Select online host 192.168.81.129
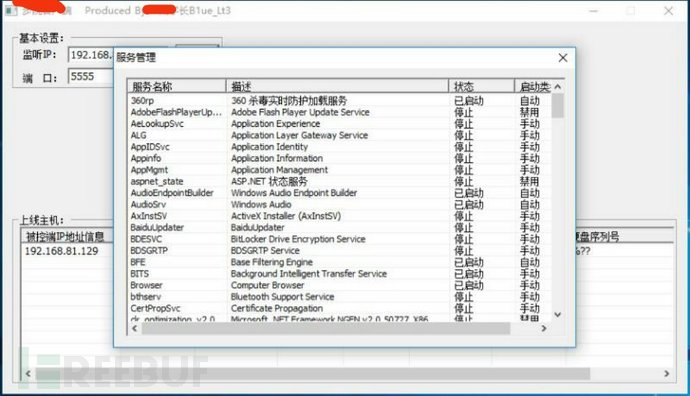This screenshot has height=396, width=690. (62, 251)
